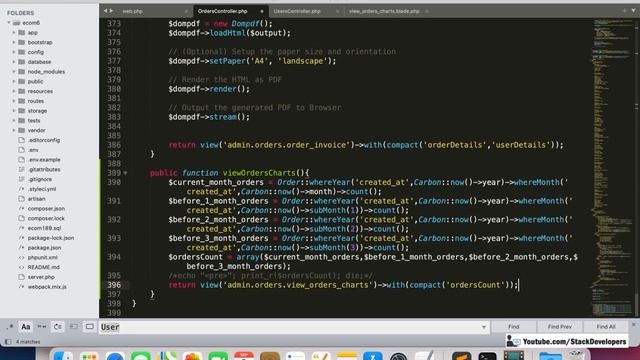640x360 pixels.
Task: Open the .styleci.yml file
Action: (x=42, y=189)
